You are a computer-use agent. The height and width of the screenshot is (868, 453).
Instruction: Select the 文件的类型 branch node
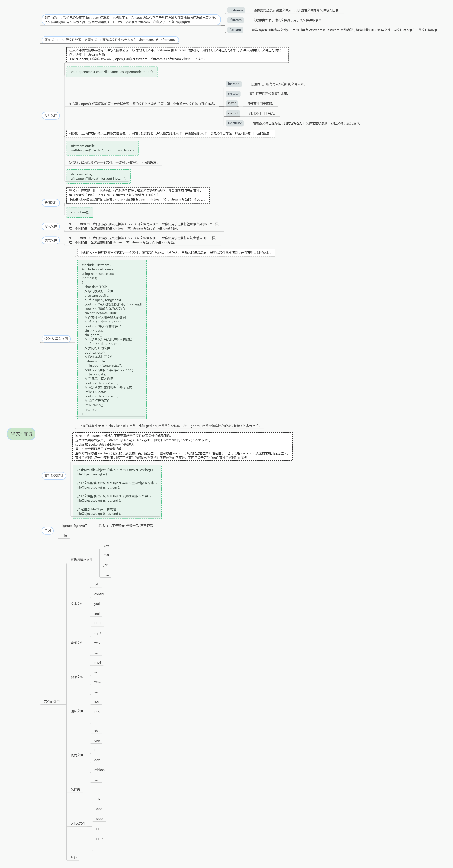[52, 702]
